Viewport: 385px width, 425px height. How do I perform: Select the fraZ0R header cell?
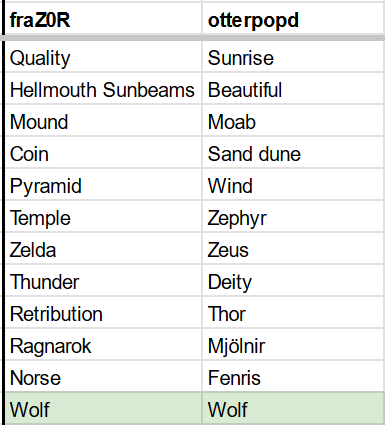[104, 19]
